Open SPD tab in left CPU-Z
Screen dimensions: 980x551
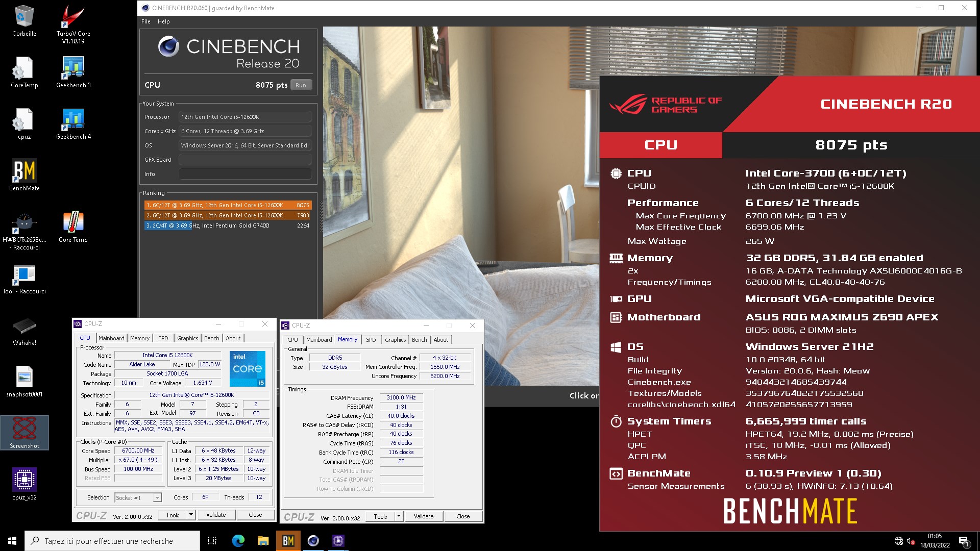click(x=163, y=338)
